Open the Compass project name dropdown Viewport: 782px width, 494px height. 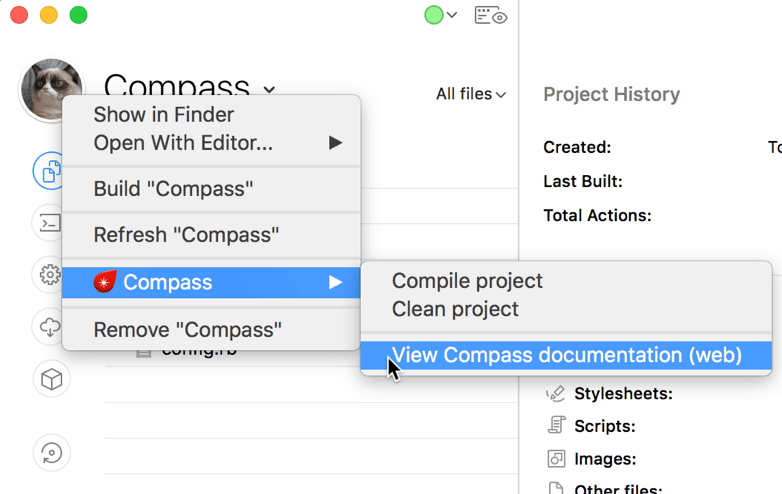pos(270,89)
